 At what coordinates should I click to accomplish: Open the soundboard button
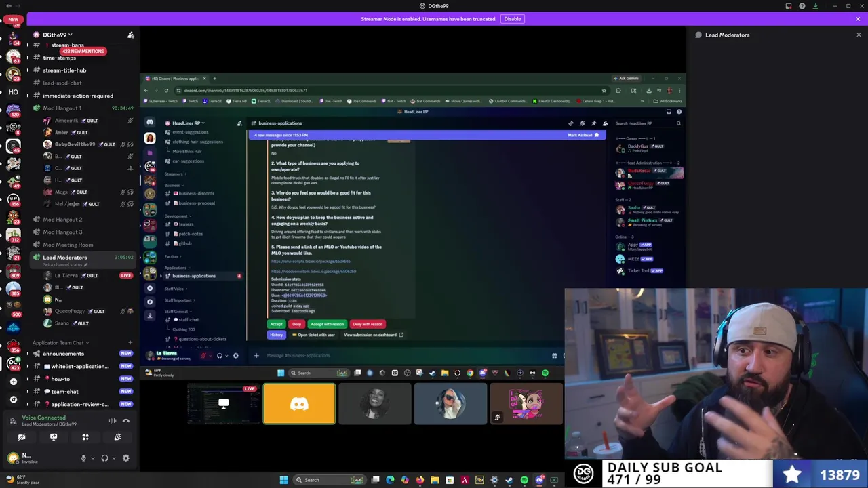[x=117, y=437]
